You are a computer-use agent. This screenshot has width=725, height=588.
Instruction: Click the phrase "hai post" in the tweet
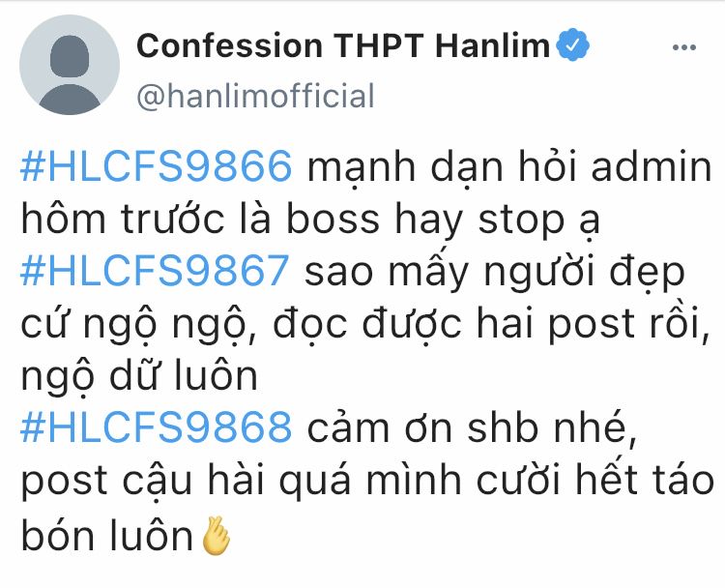pyautogui.click(x=555, y=325)
